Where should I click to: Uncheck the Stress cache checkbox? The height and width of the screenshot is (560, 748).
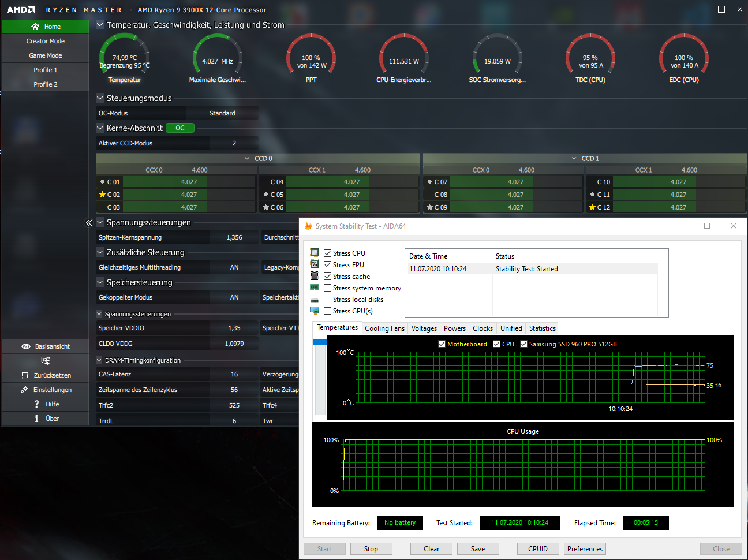click(328, 277)
